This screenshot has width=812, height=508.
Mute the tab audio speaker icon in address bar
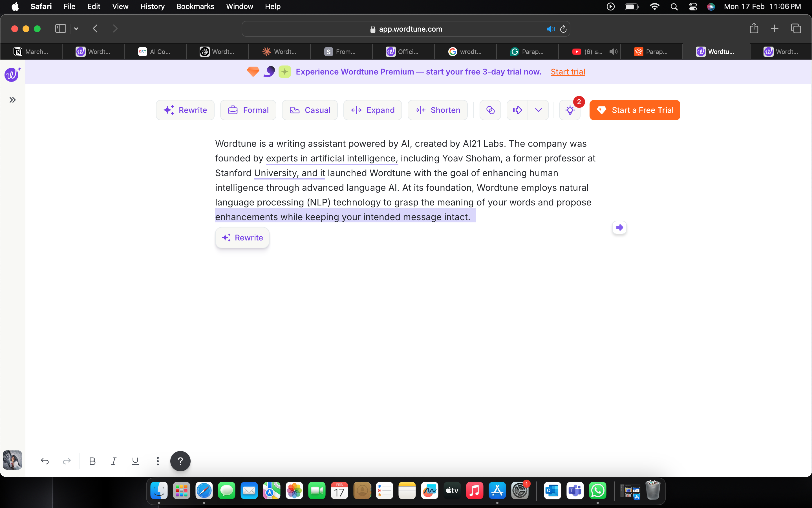(x=550, y=29)
